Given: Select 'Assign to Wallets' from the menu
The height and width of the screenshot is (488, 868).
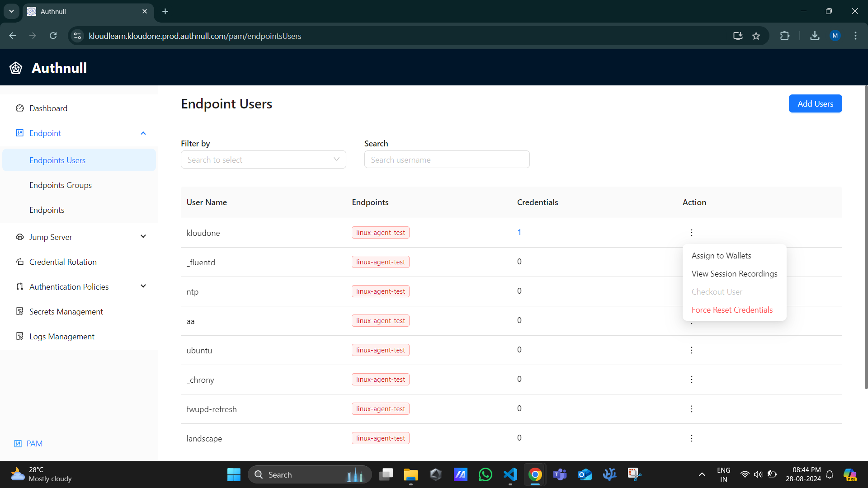Looking at the screenshot, I should pos(721,255).
